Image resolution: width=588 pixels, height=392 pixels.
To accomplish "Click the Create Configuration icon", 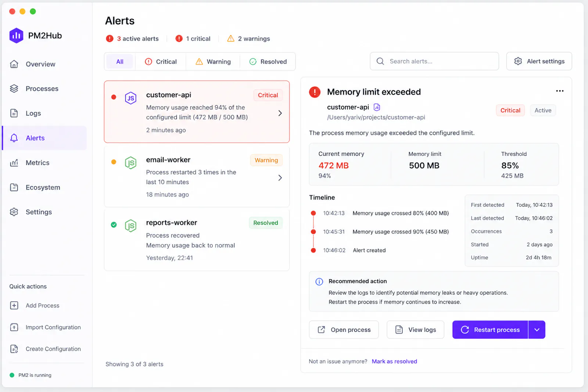I will click(x=14, y=349).
